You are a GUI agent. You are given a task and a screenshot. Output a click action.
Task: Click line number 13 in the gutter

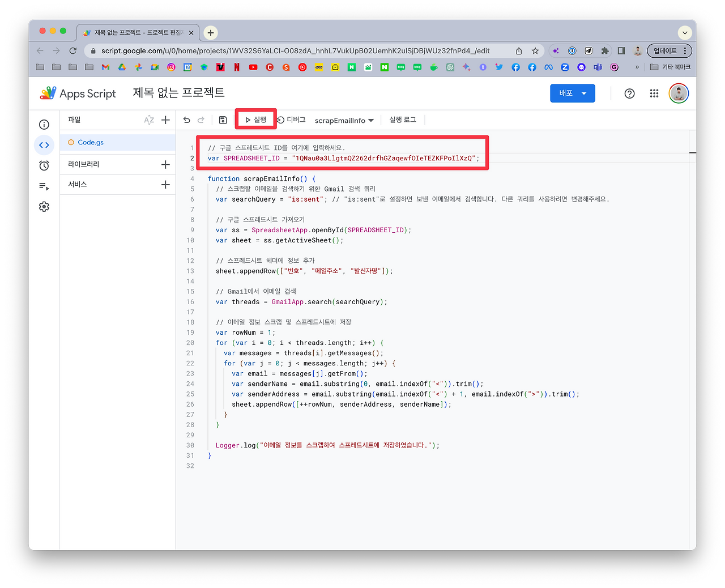190,271
